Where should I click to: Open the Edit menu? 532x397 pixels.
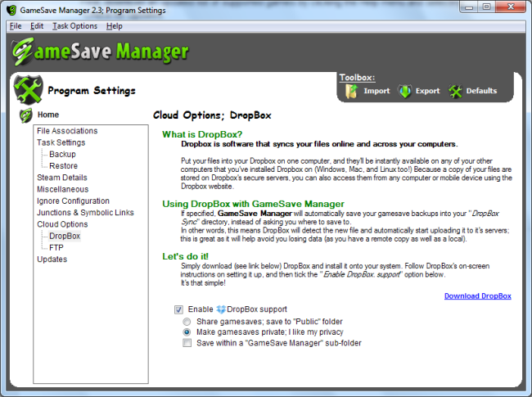(37, 26)
